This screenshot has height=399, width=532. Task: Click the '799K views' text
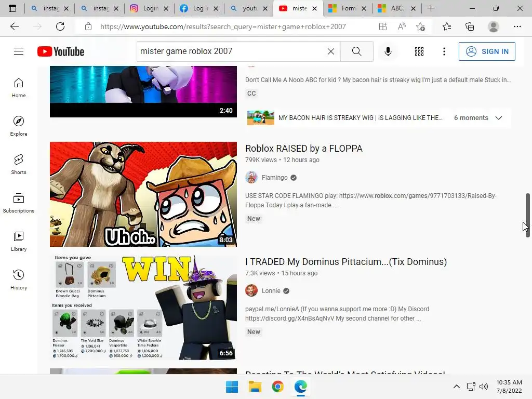tap(261, 160)
